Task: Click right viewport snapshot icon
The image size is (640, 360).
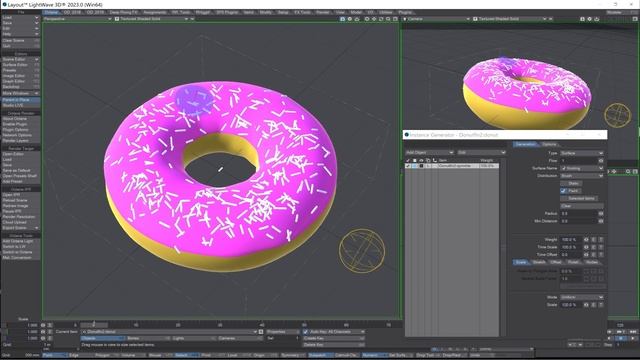Action: (x=582, y=19)
